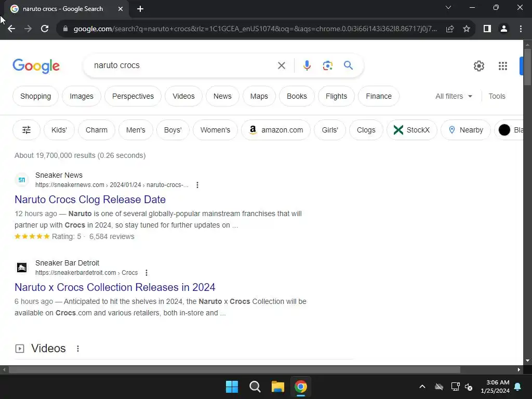The height and width of the screenshot is (399, 532).
Task: Switch to the Images results tab
Action: point(82,96)
